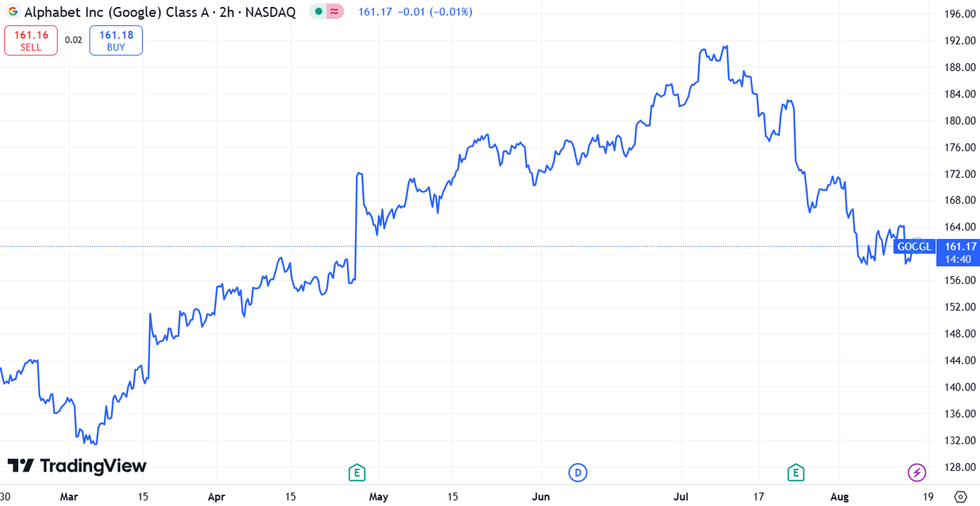Click the 172.00 price axis label
980x506 pixels.
960,174
